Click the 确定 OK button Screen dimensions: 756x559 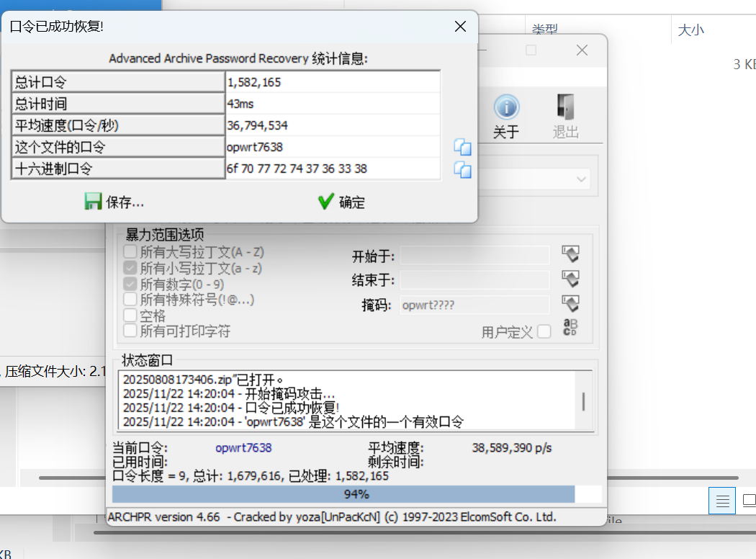click(x=341, y=202)
